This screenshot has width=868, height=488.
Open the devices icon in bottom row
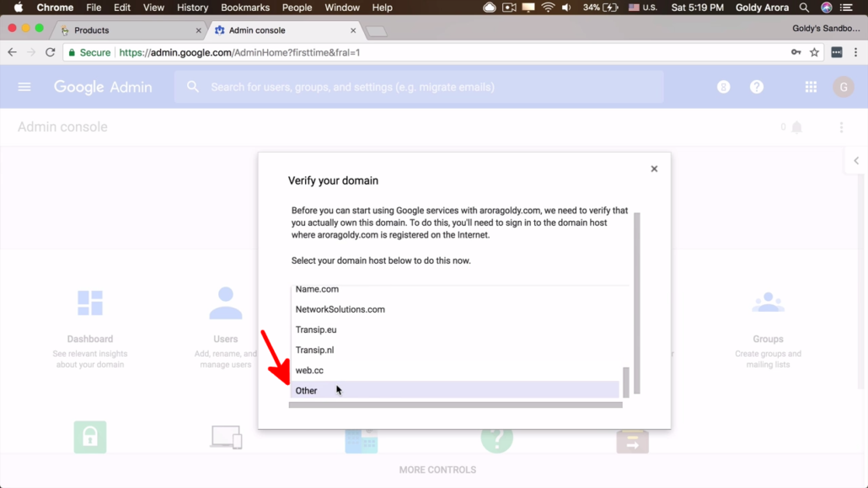click(226, 437)
